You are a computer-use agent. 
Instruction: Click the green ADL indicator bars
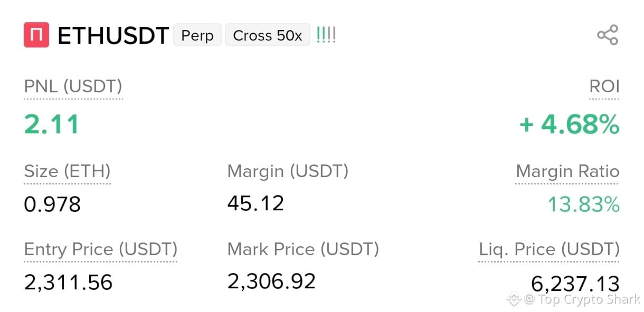pos(326,35)
